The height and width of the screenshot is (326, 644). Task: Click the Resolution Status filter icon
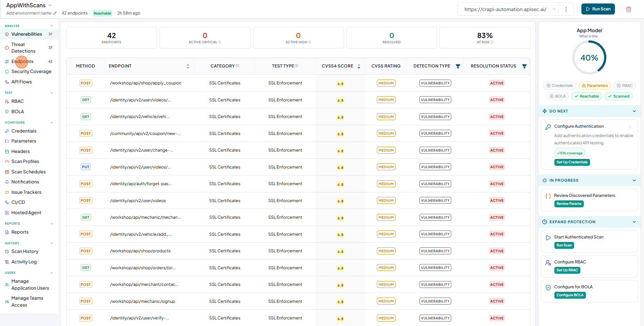click(x=524, y=66)
